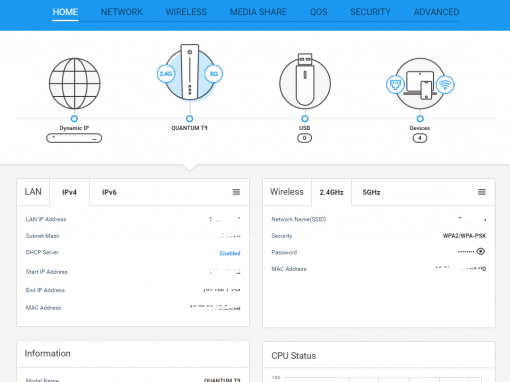Show the 5GHz wireless tab
Screen dimensions: 510x382
coord(371,192)
